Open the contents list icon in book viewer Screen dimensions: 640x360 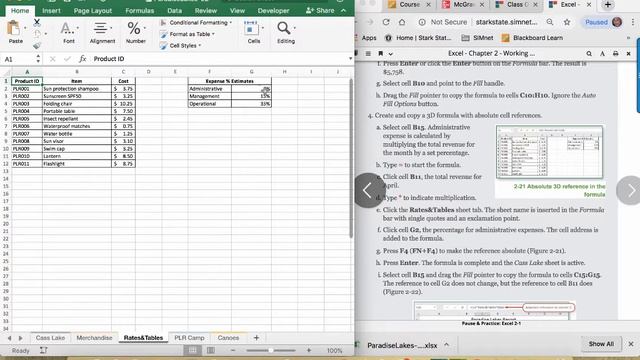pyautogui.click(x=368, y=53)
